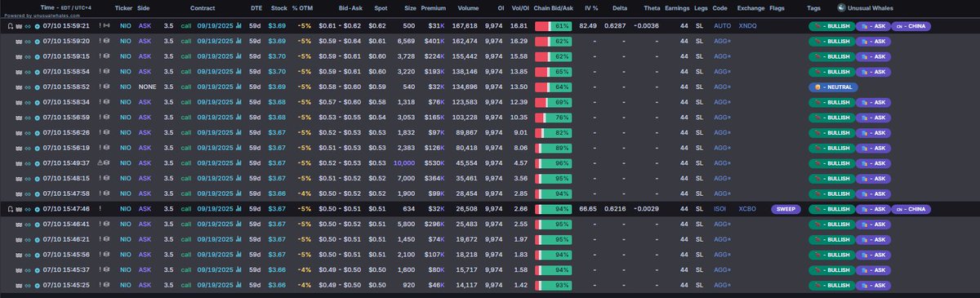Open the contract chart icon on the 15:56:59 row

point(238,118)
